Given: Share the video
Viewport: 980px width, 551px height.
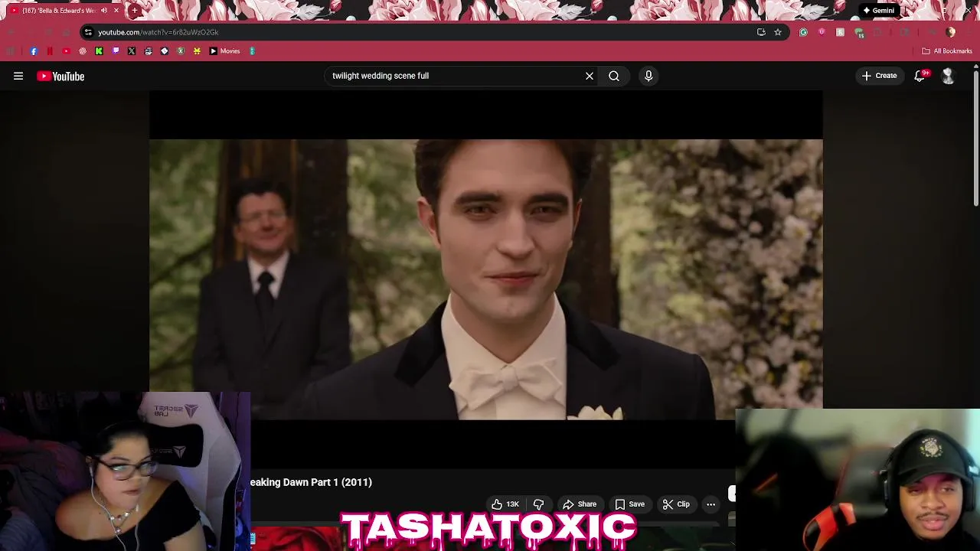Looking at the screenshot, I should [580, 504].
